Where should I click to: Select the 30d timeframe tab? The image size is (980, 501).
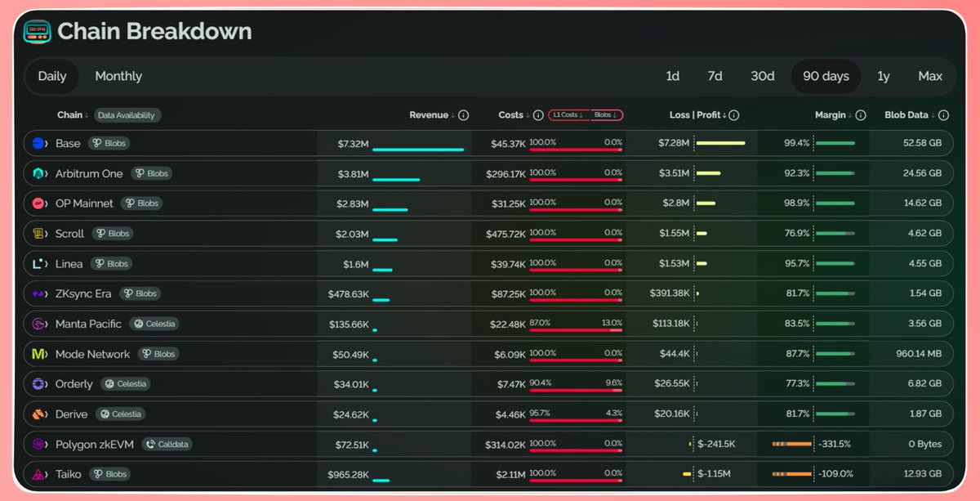(763, 76)
